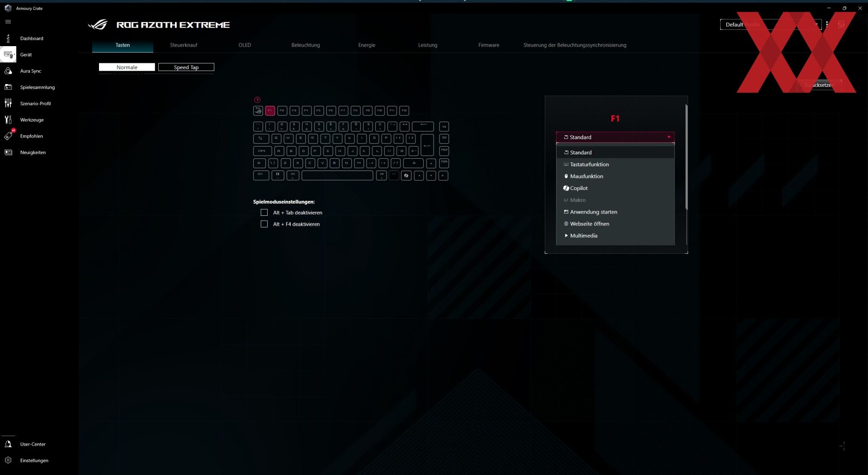
Task: Switch to the Steuerknauf tab
Action: (184, 45)
